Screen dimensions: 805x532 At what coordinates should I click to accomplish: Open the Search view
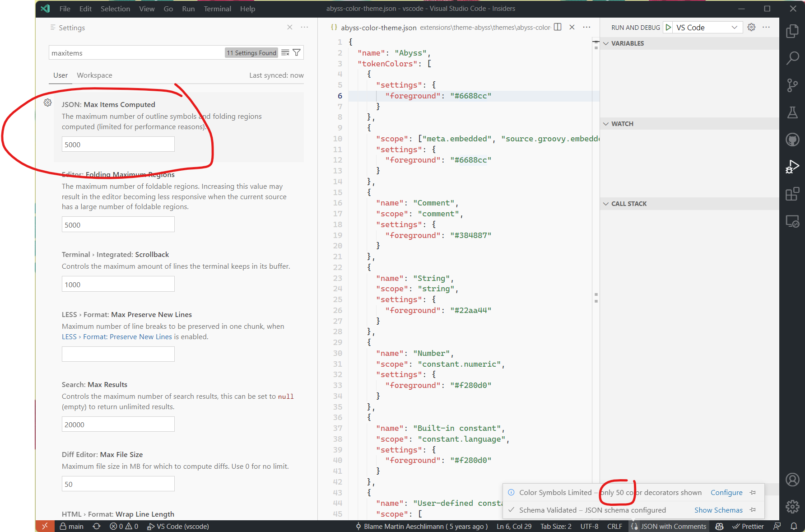point(792,58)
